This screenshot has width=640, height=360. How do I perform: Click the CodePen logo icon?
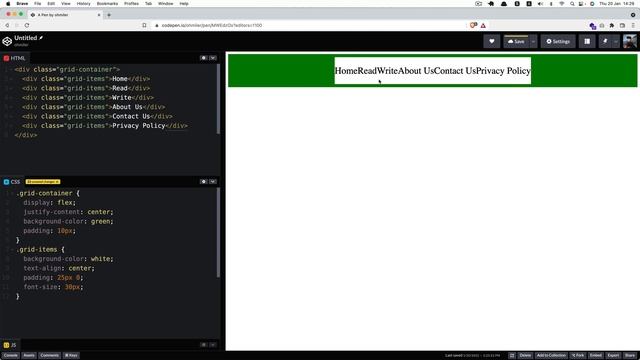(7, 41)
